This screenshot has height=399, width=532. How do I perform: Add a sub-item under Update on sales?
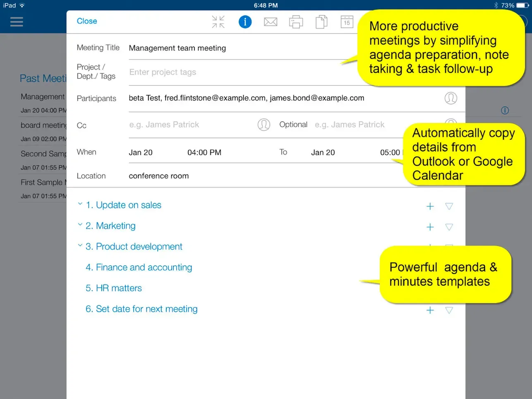tap(430, 206)
